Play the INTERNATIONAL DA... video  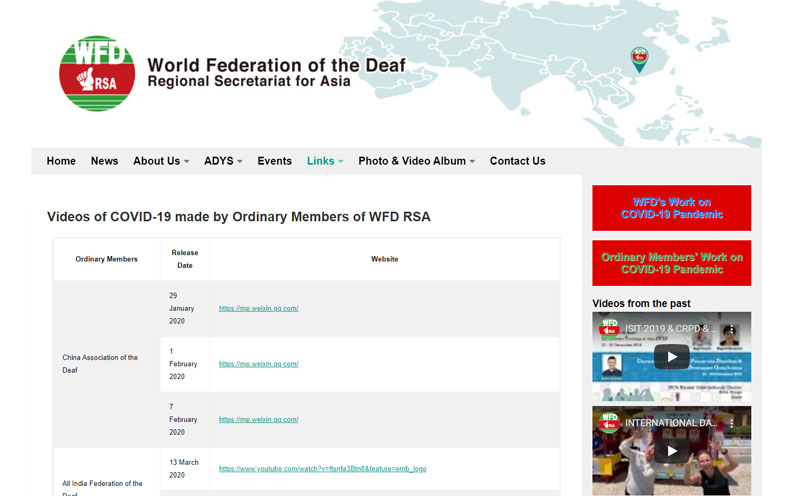[x=671, y=451]
